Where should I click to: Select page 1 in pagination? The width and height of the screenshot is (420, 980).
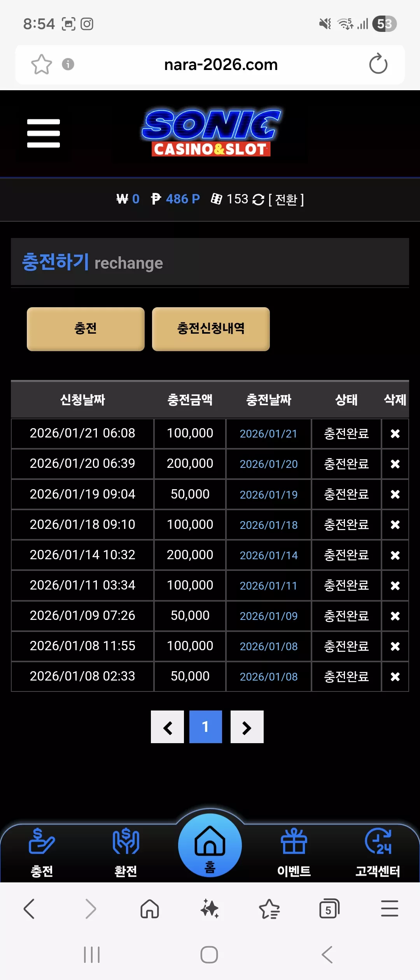(x=206, y=727)
